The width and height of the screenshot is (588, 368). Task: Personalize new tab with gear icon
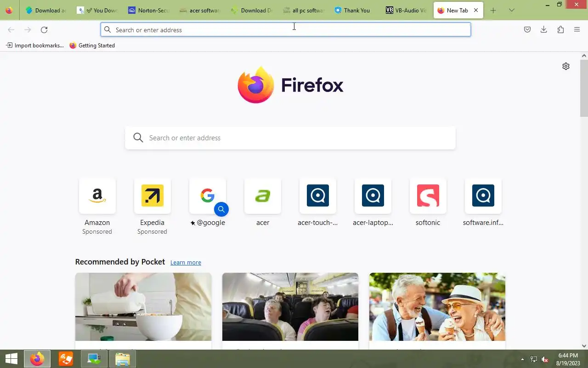pyautogui.click(x=566, y=66)
